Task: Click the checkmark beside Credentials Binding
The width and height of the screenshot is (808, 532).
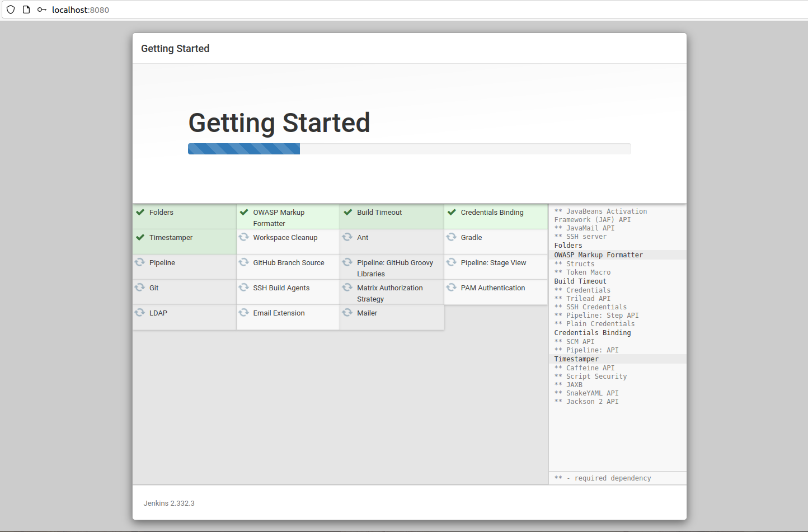Action: (452, 212)
